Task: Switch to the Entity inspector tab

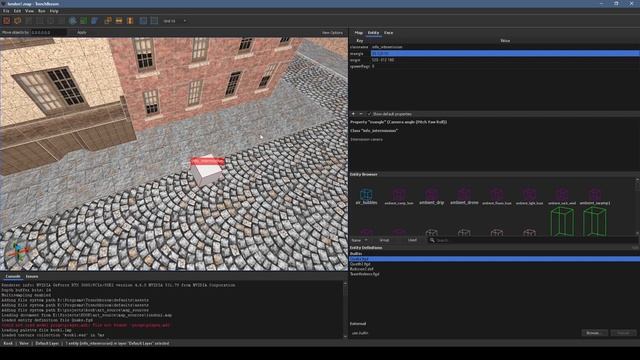Action: pyautogui.click(x=373, y=33)
